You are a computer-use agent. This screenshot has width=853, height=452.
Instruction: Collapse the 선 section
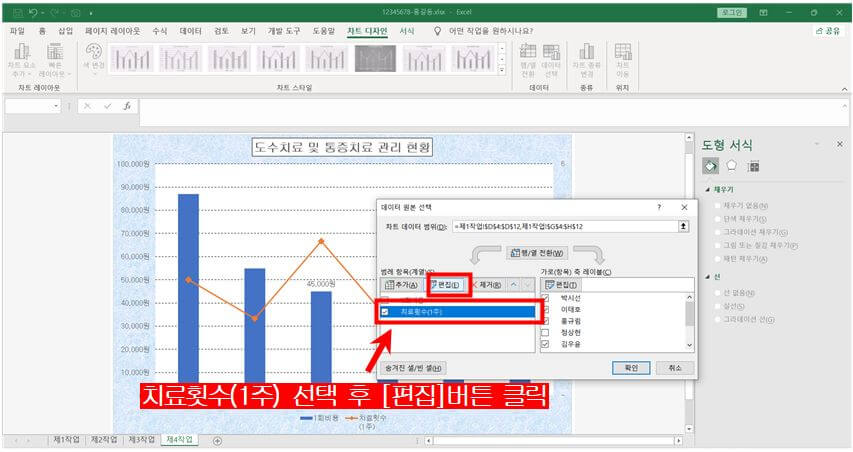pos(708,277)
